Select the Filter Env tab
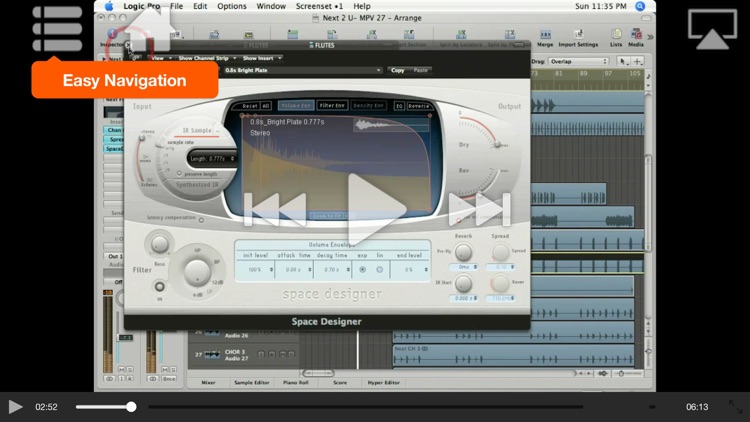Viewport: 750px width, 422px height. (x=332, y=105)
